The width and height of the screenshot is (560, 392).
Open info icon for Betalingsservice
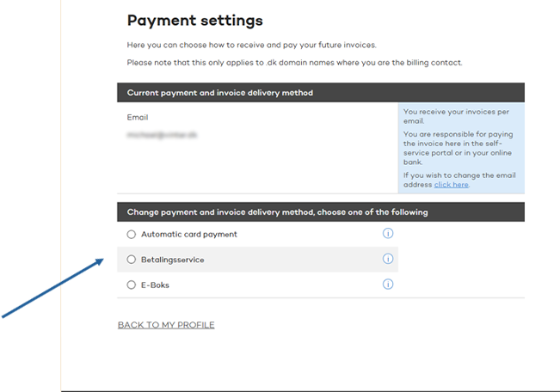[x=388, y=259]
